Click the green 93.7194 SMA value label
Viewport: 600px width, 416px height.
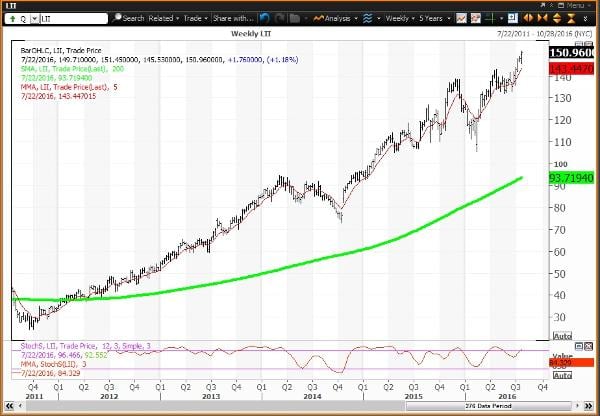pos(571,178)
